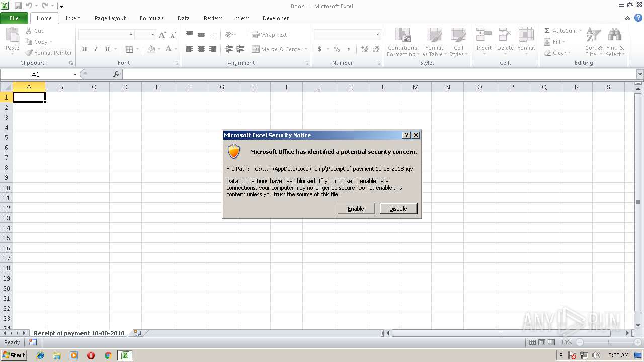The image size is (644, 362).
Task: Click Increase Font Size icon
Action: pos(162,35)
